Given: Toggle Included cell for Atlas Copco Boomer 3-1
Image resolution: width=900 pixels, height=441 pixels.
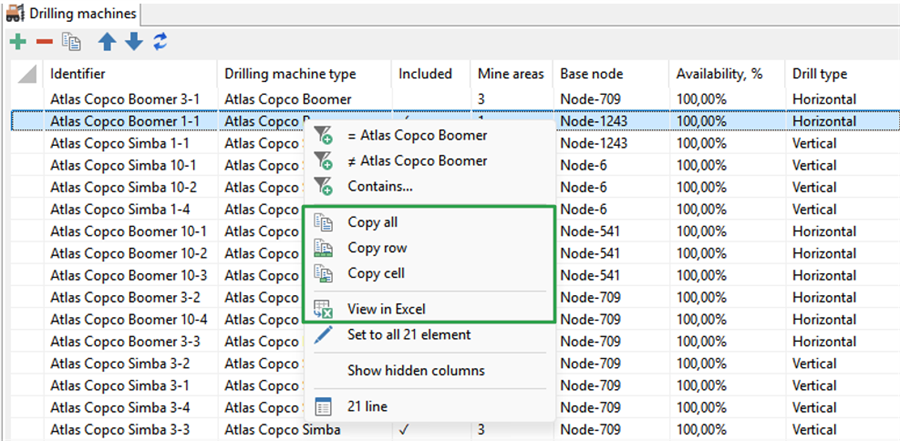Looking at the screenshot, I should (431, 99).
